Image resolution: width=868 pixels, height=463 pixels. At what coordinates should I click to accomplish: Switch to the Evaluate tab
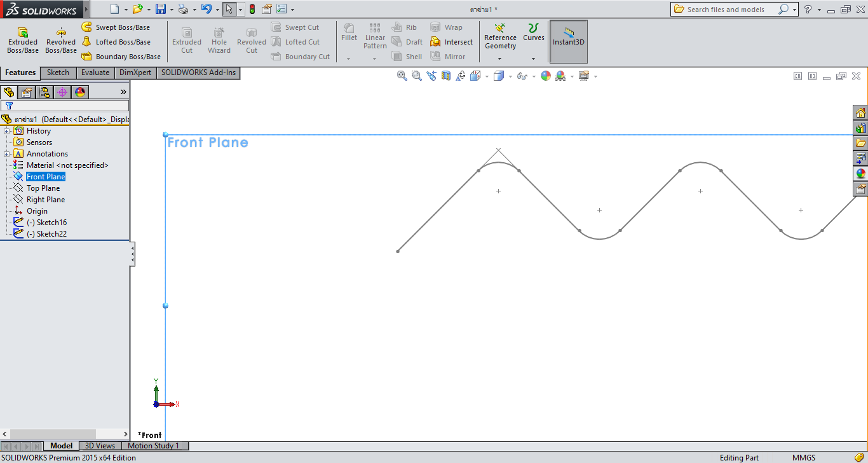click(95, 73)
